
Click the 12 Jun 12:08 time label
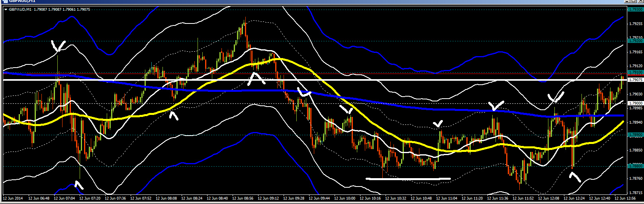tap(549, 198)
